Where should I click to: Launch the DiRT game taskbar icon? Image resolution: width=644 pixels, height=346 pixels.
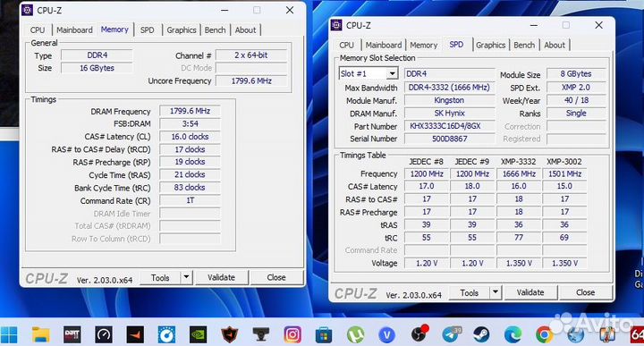tap(72, 335)
